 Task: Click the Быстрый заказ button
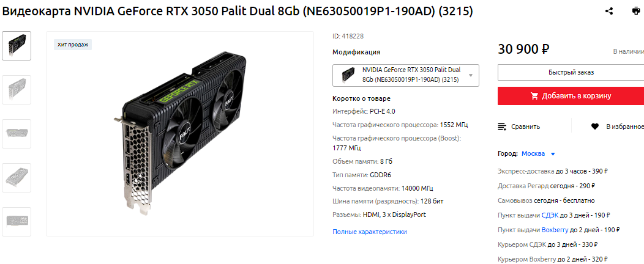pyautogui.click(x=571, y=73)
